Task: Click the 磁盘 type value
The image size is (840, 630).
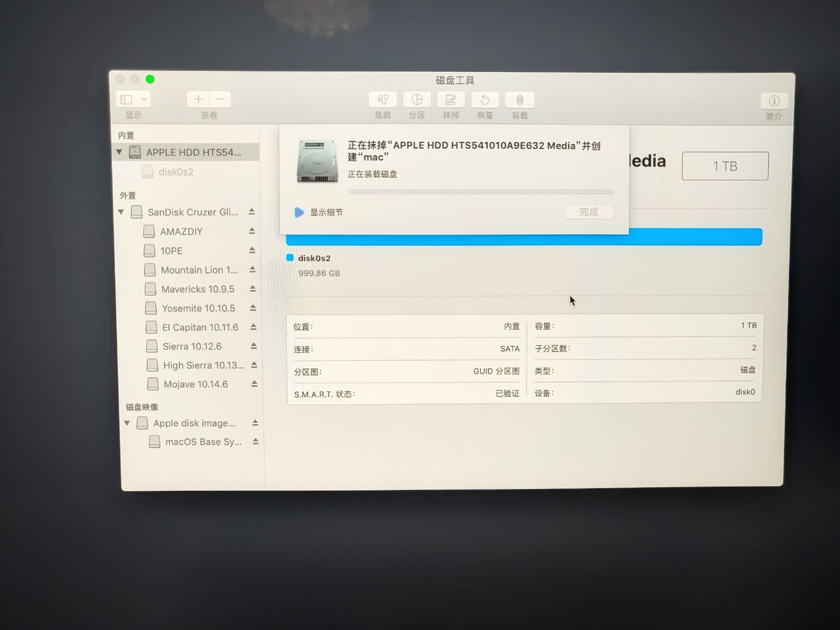Action: point(748,370)
